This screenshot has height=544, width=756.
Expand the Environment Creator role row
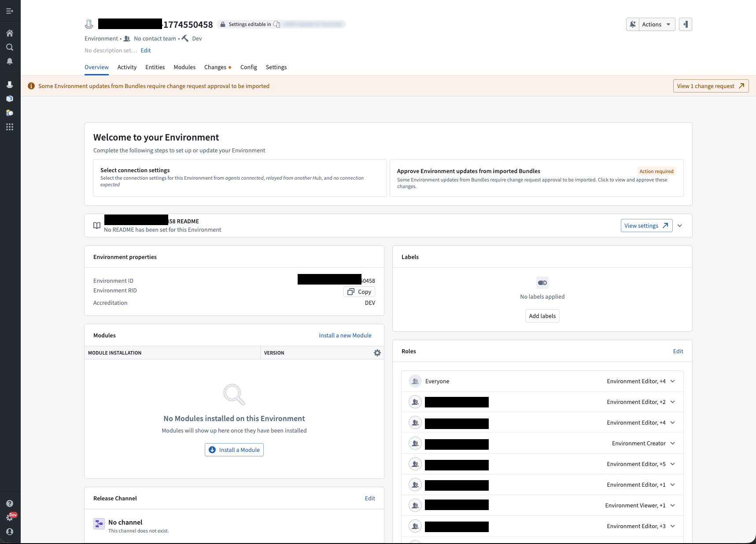(673, 443)
